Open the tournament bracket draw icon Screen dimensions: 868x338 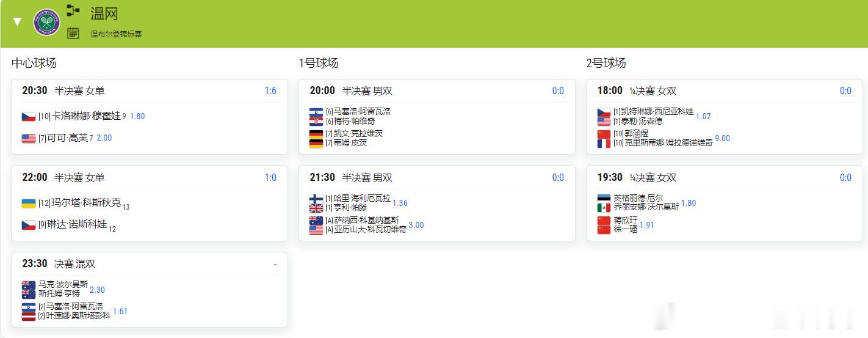(x=73, y=10)
